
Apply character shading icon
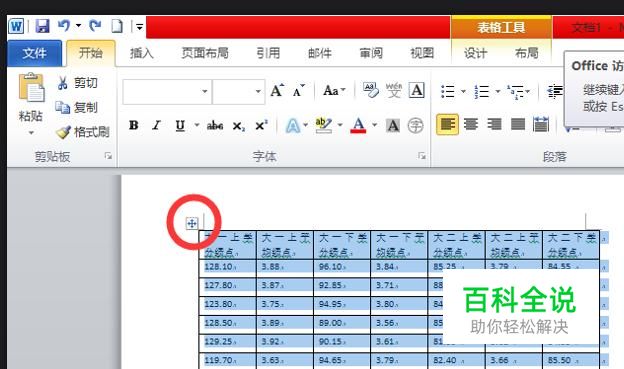tap(393, 126)
